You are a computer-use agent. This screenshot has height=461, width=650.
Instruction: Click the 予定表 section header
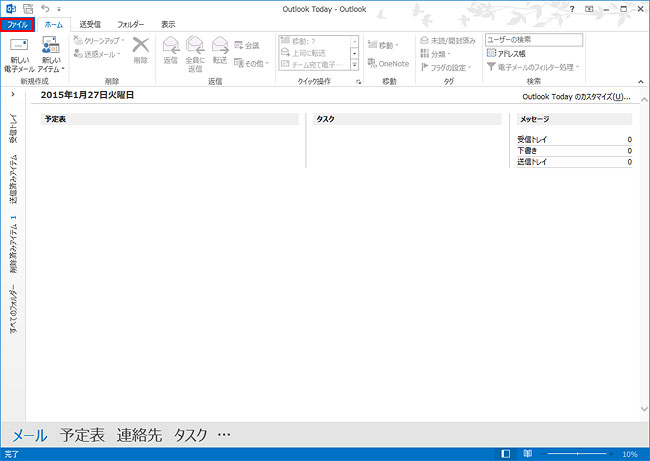tap(170, 119)
